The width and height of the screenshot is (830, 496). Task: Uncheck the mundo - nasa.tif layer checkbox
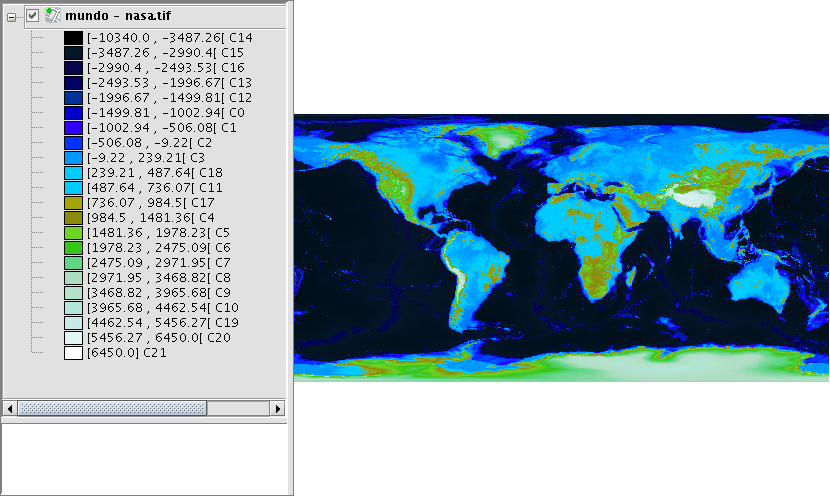33,16
